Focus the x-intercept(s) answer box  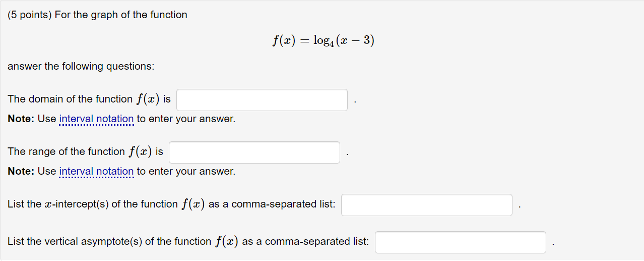point(426,205)
